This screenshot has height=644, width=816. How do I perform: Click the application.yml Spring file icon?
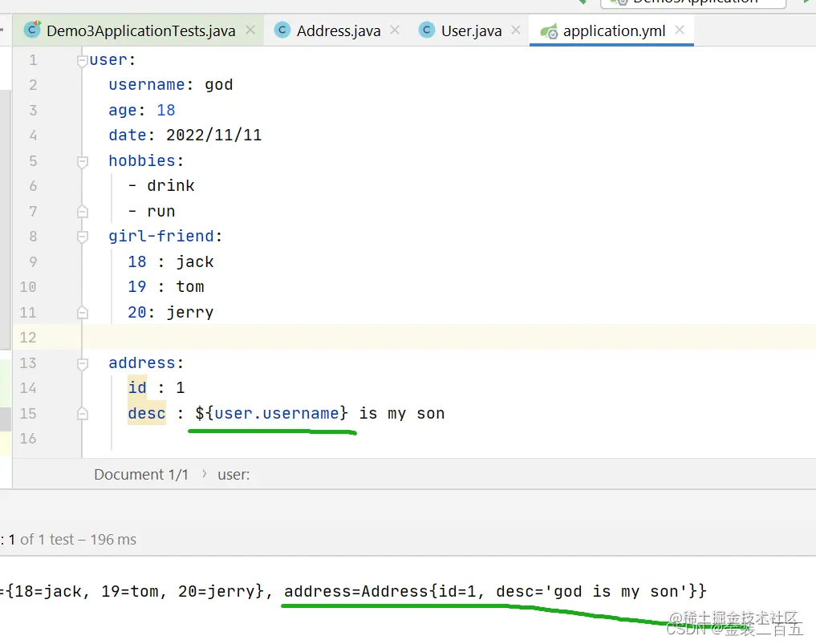(x=549, y=31)
